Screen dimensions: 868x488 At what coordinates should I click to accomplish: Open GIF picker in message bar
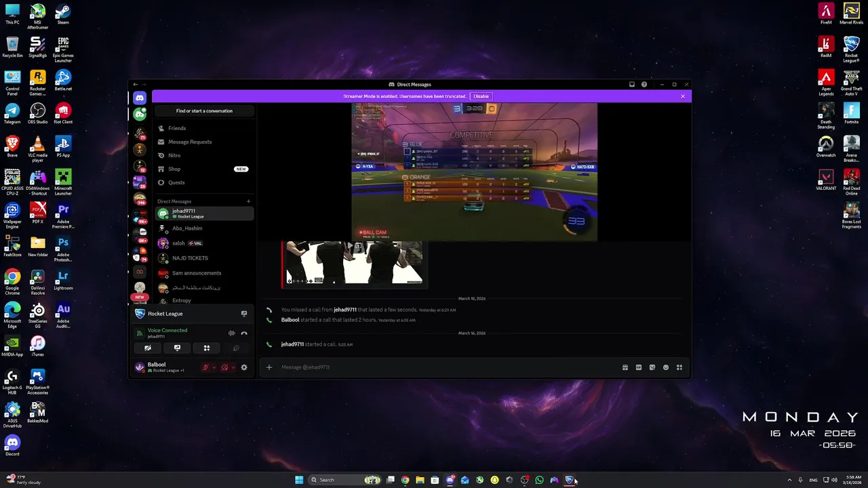[639, 367]
